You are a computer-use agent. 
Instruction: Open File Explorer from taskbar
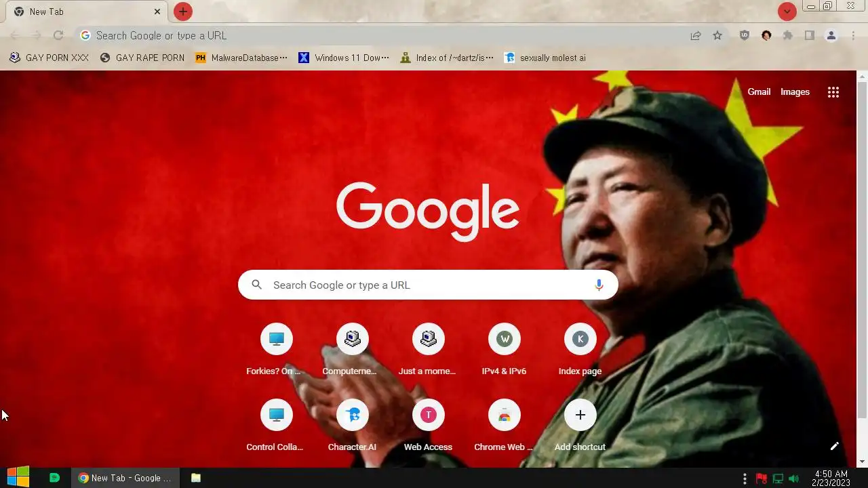point(196,478)
